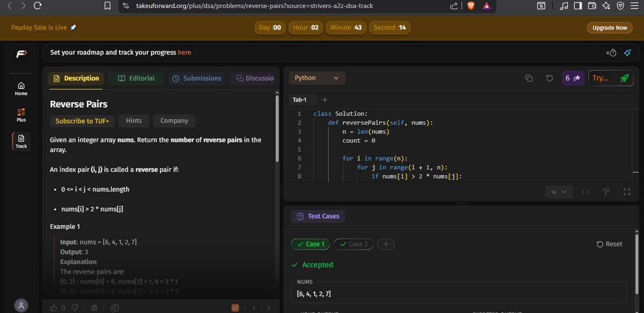The image size is (644, 313).
Task: Bookmark this page with the bookmark icon
Action: [107, 6]
